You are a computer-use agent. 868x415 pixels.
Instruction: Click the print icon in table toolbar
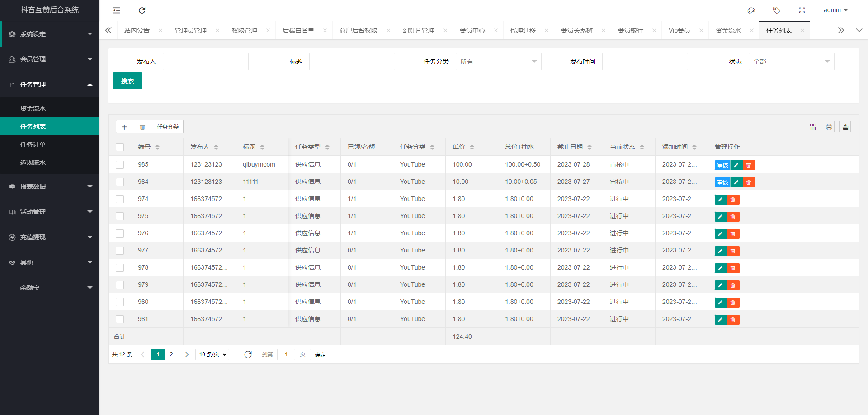pos(829,127)
